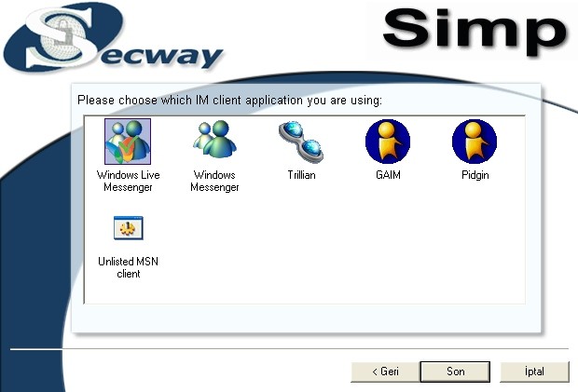The height and width of the screenshot is (392, 578).
Task: Choose the Pidgin client icon
Action: (475, 142)
